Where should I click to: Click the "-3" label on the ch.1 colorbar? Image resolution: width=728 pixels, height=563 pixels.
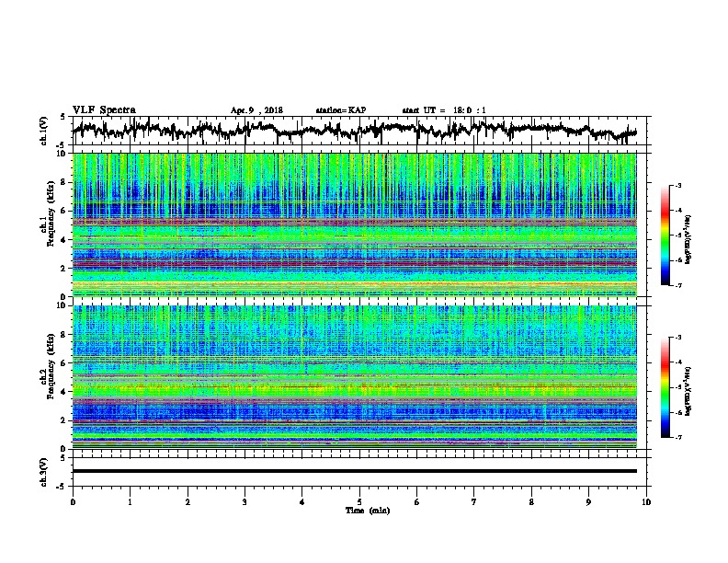(677, 186)
